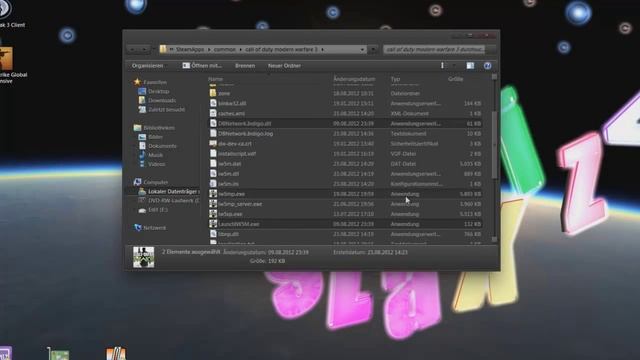Click the caches.xml file icon
This screenshot has width=640, height=360.
point(213,113)
